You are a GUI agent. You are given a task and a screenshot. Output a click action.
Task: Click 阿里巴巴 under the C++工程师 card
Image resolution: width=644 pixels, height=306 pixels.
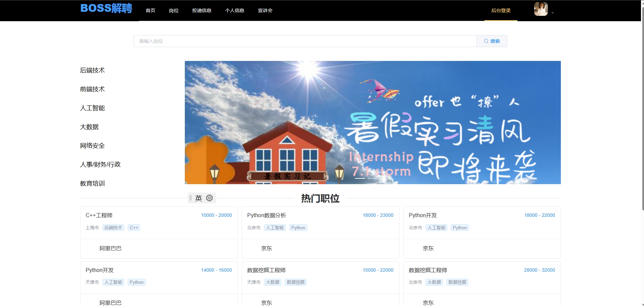[x=110, y=248]
